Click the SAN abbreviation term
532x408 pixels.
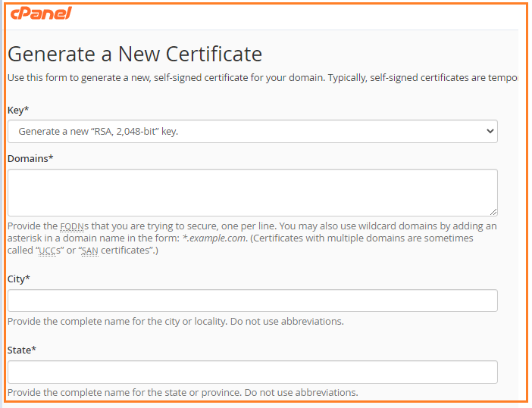[90, 251]
